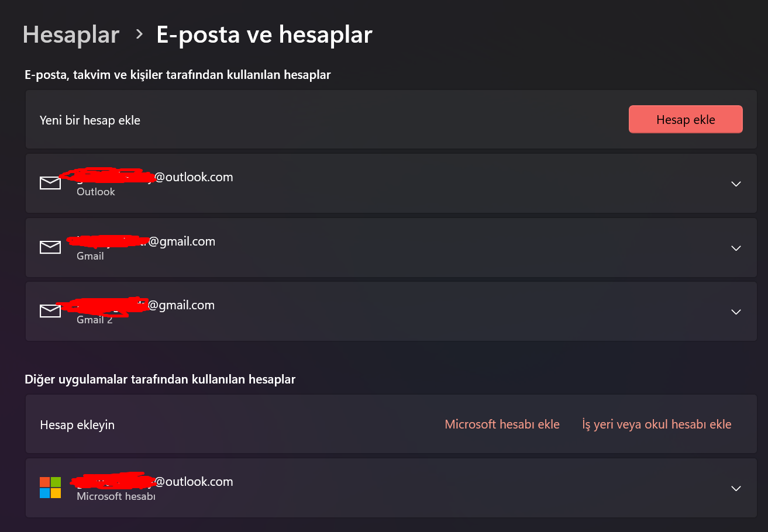Click the Gmail 2 account name label
The height and width of the screenshot is (532, 768).
tap(94, 320)
